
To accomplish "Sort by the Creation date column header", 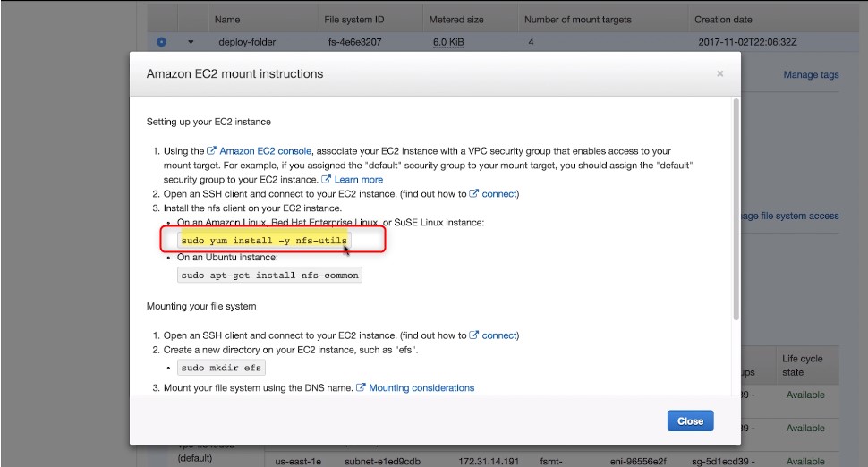I will pyautogui.click(x=723, y=20).
